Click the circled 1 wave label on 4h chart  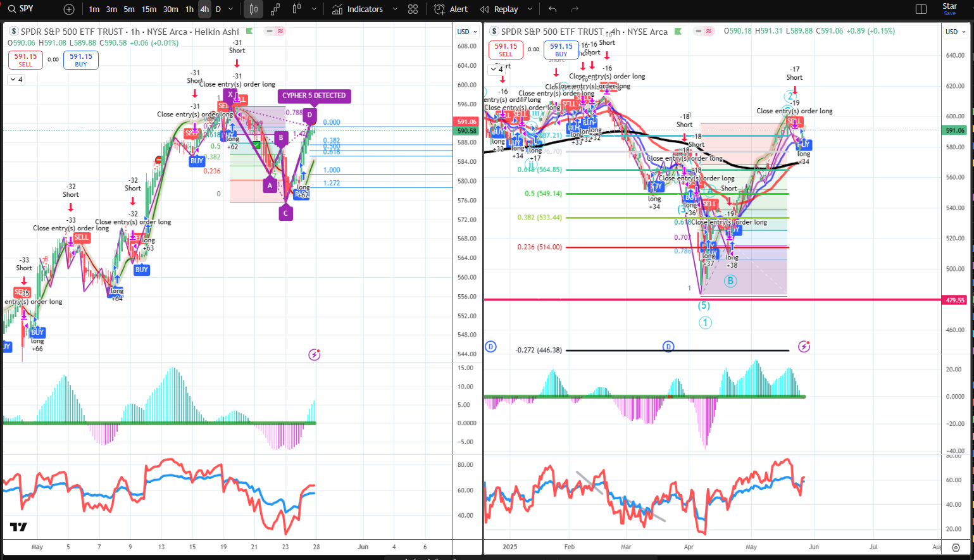point(705,323)
